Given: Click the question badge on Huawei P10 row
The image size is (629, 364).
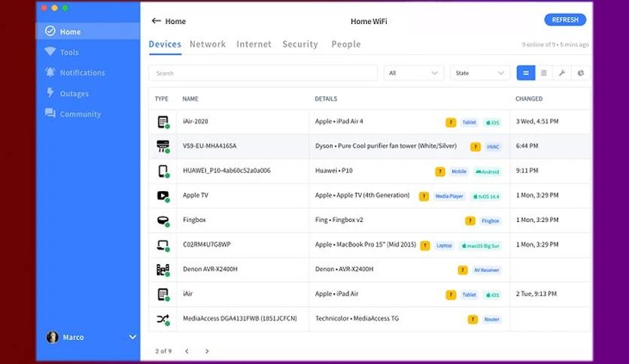Looking at the screenshot, I should [x=440, y=171].
